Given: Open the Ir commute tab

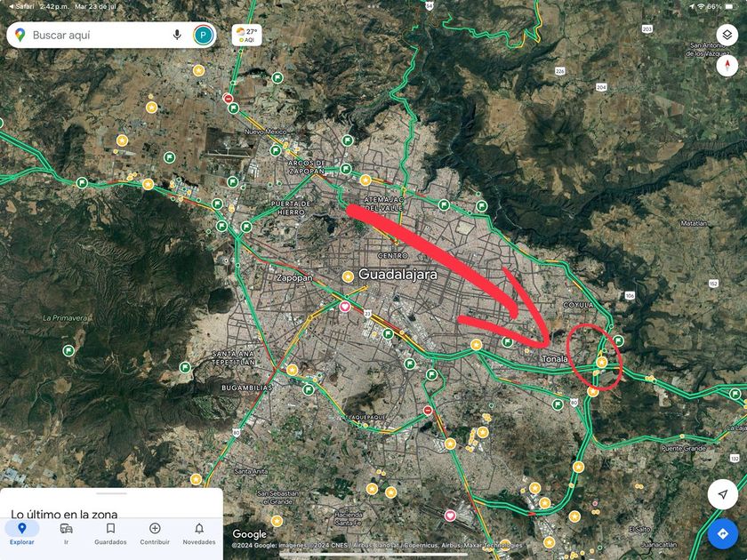Looking at the screenshot, I should (x=66, y=533).
